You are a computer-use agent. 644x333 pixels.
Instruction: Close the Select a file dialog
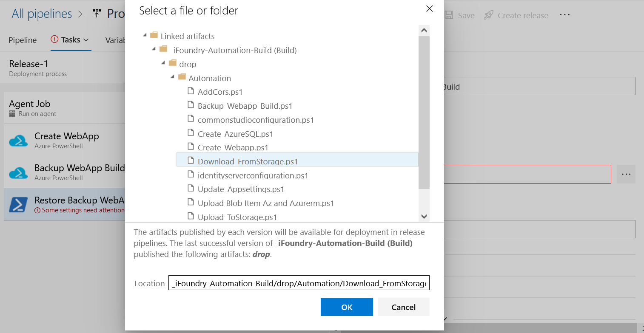(x=430, y=8)
